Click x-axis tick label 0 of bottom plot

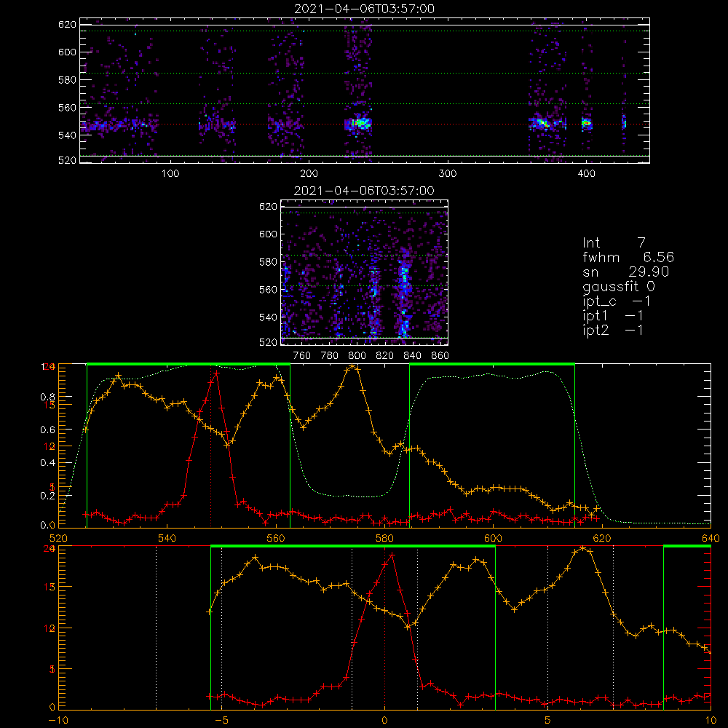tap(384, 721)
